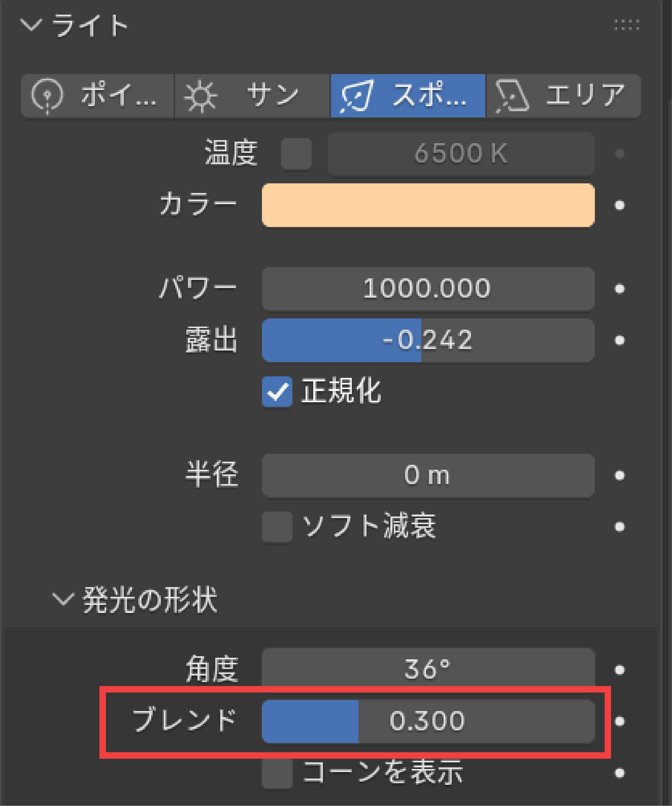Screen dimensions: 672x806
Task: Click animate dot next to パワー
Action: click(620, 289)
